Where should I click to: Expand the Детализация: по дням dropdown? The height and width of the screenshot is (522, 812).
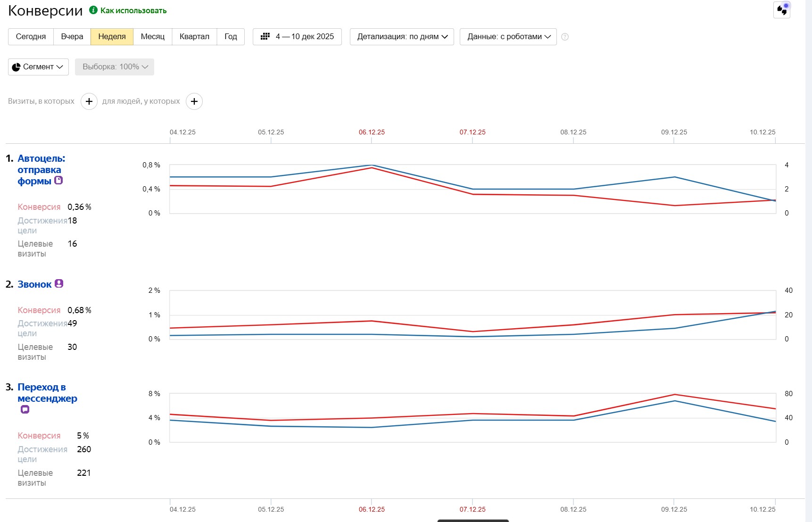[x=402, y=37]
